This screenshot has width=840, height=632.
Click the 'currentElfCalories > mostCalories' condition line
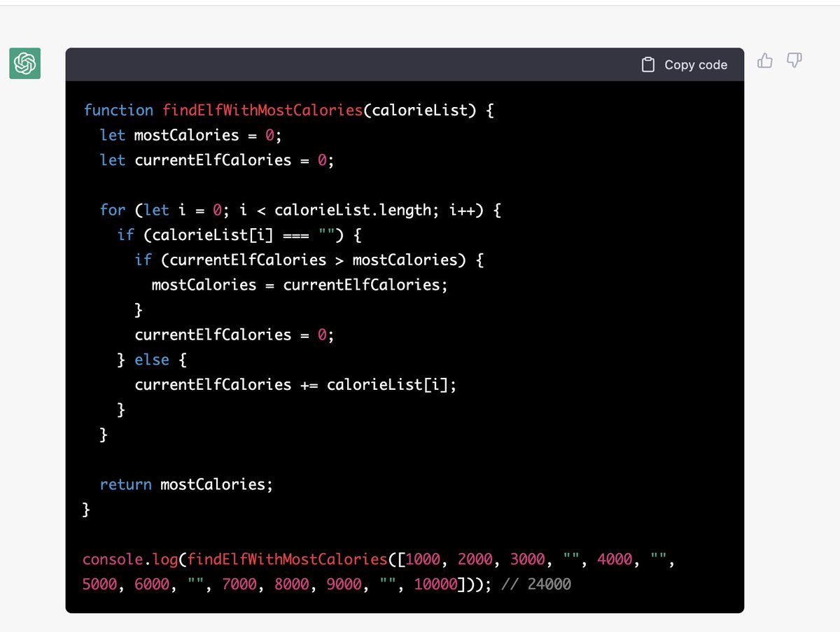(309, 260)
